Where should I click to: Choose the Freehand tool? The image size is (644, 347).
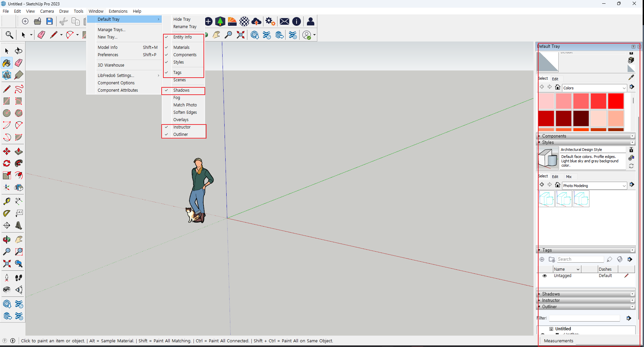19,89
